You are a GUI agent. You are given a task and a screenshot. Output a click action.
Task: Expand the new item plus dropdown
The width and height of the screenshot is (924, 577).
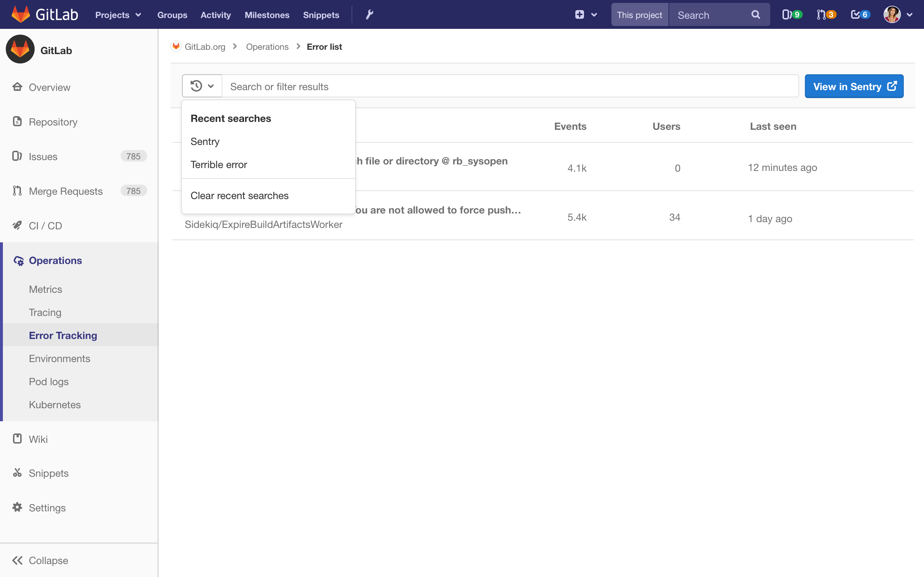click(585, 14)
